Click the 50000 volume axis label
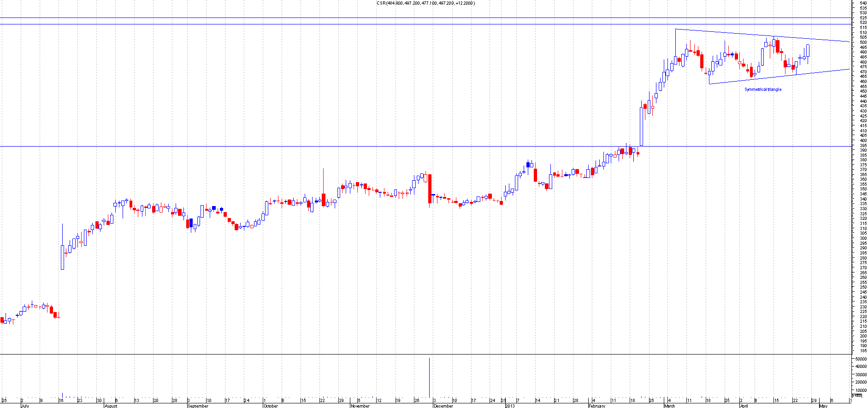The width and height of the screenshot is (868, 408). tap(860, 359)
